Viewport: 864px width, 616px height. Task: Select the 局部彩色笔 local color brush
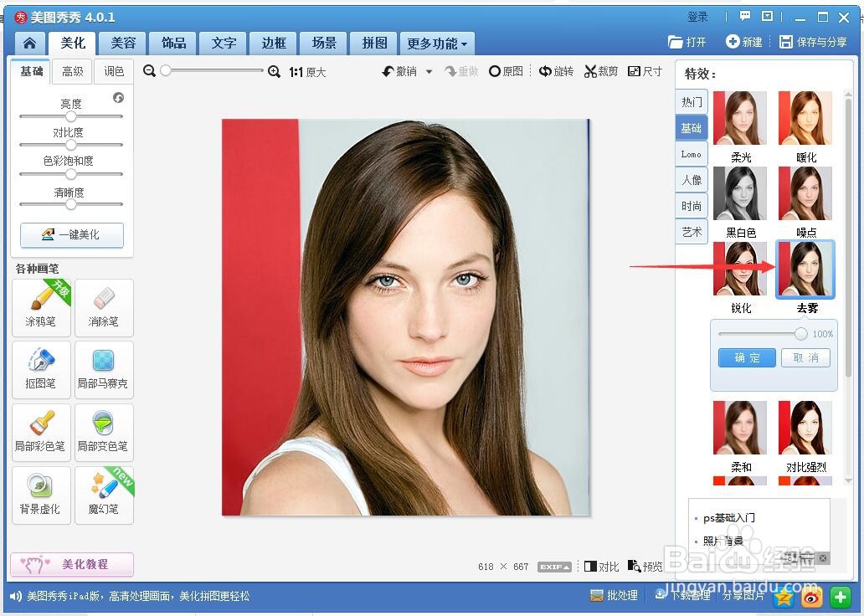(41, 433)
